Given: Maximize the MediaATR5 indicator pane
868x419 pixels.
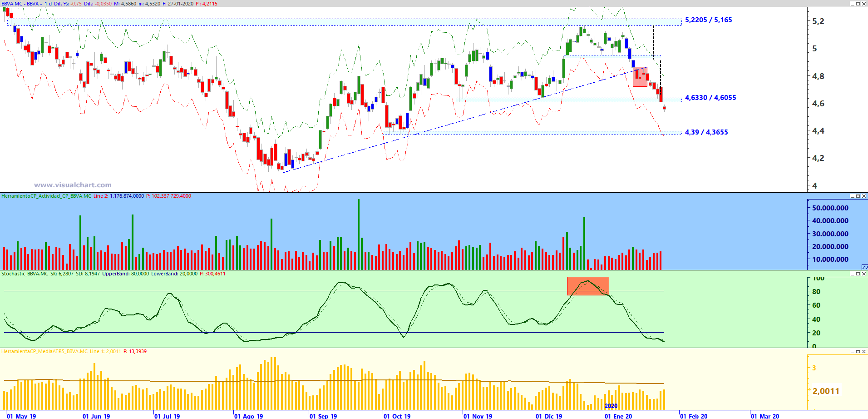Looking at the screenshot, I should pyautogui.click(x=858, y=352).
